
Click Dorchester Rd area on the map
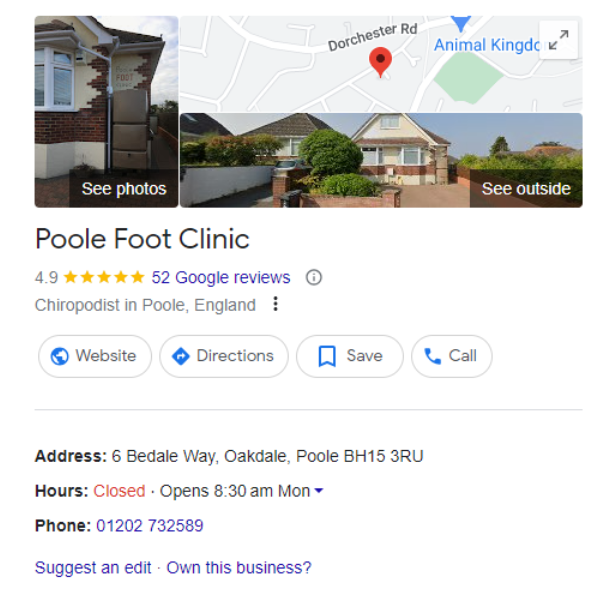point(372,37)
